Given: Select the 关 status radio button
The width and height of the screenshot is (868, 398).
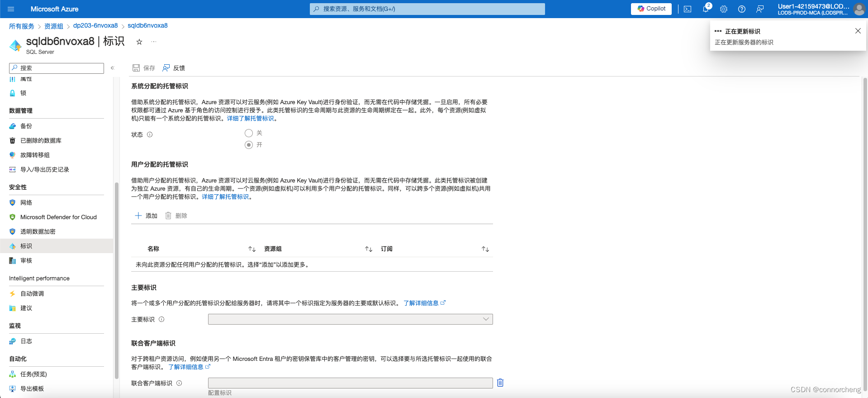Looking at the screenshot, I should coord(249,133).
